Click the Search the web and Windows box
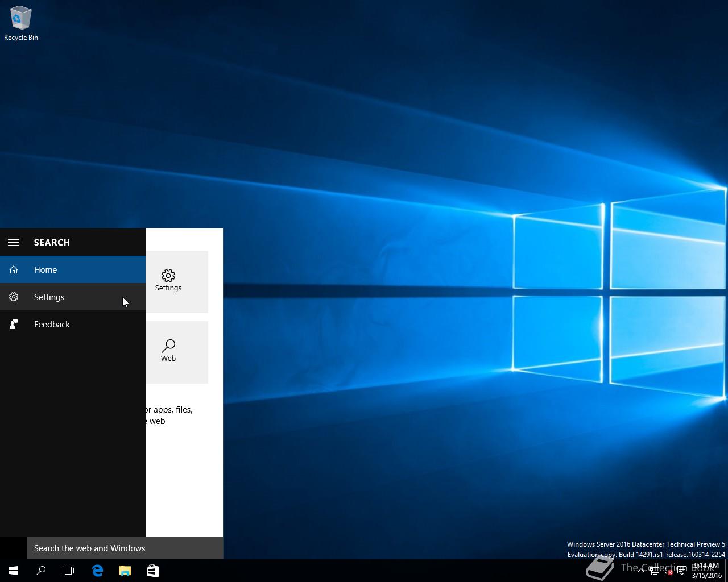The width and height of the screenshot is (728, 582). 125,548
